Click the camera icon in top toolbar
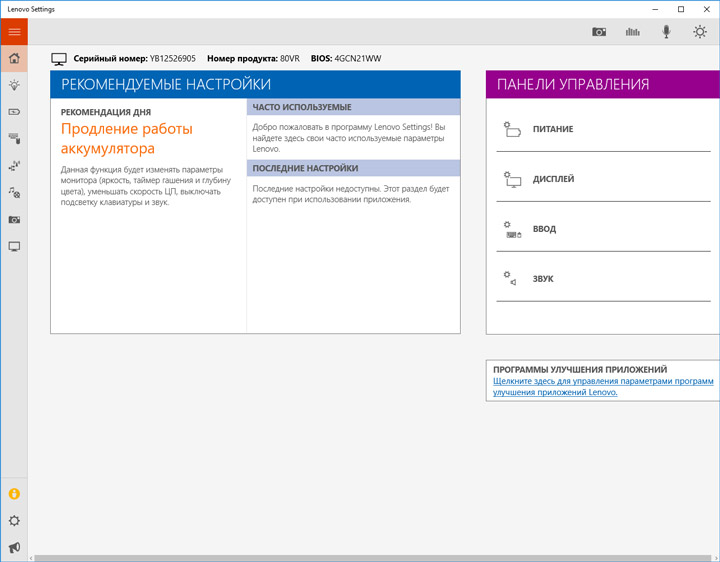 (x=599, y=32)
